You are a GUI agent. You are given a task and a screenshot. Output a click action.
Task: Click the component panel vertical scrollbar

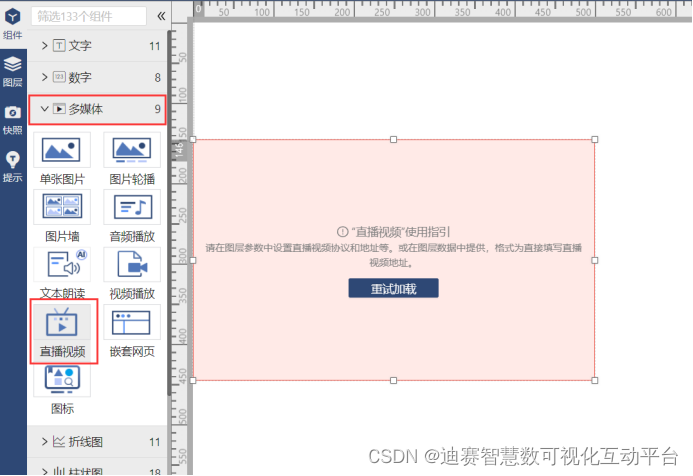(x=169, y=212)
